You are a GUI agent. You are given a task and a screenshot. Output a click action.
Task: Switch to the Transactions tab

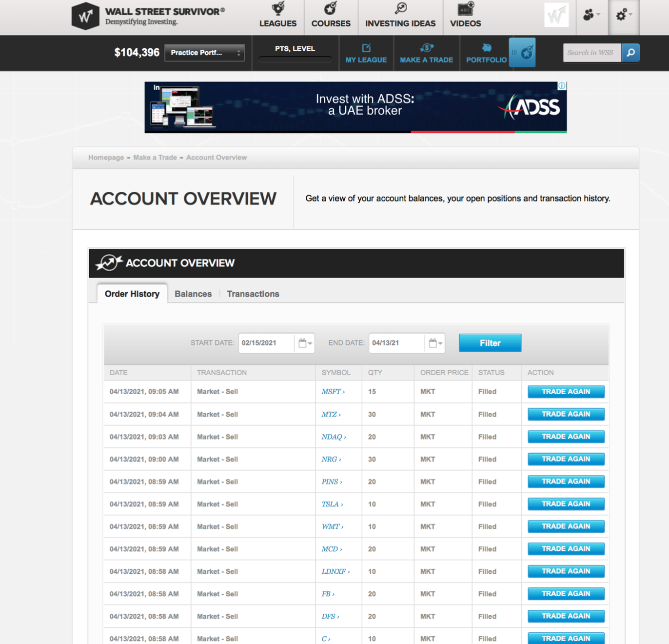[x=253, y=294]
